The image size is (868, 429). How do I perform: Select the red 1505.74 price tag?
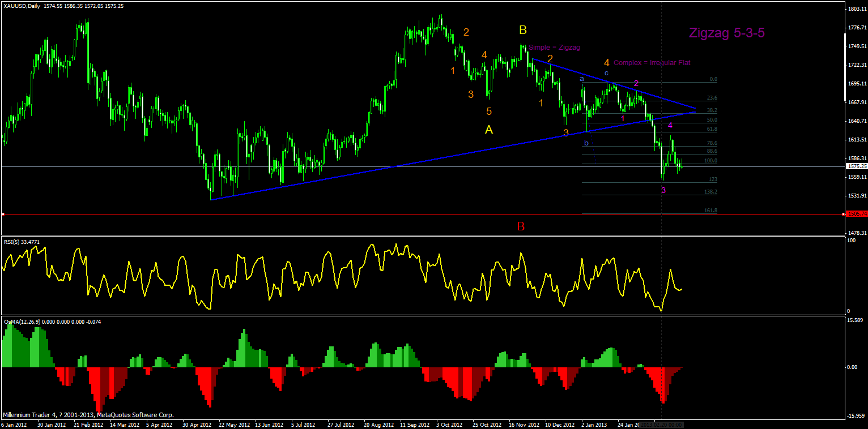coord(856,213)
